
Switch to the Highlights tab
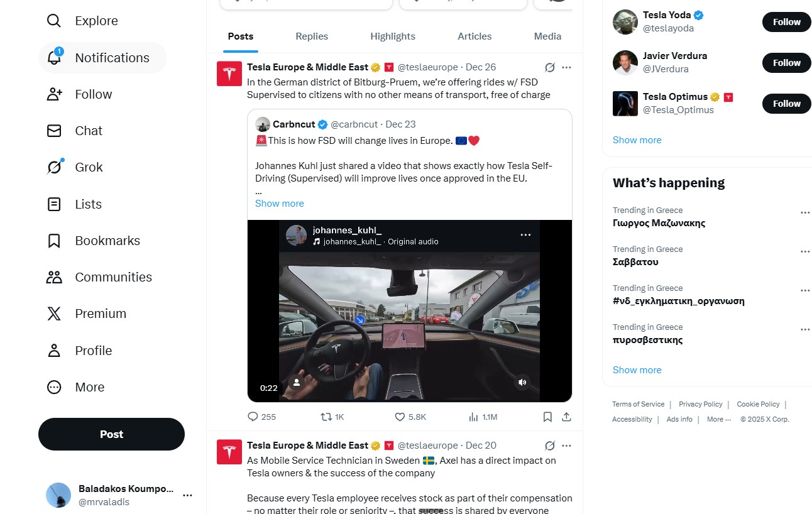(393, 36)
